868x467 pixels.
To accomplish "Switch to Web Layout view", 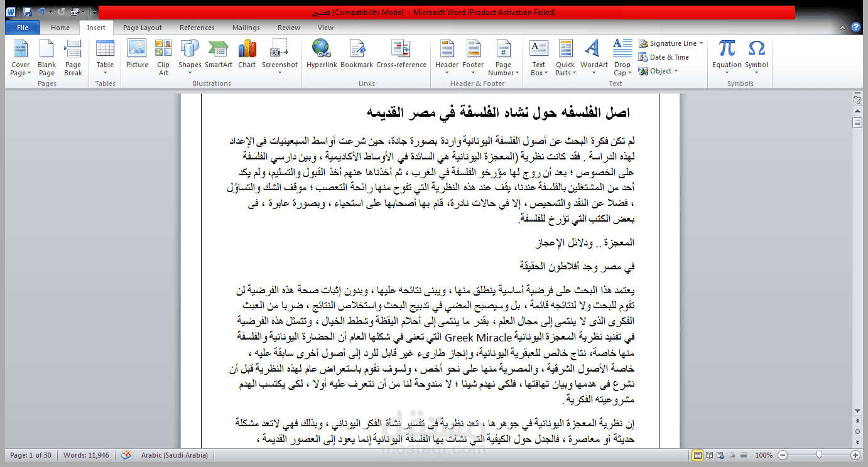I will click(720, 455).
